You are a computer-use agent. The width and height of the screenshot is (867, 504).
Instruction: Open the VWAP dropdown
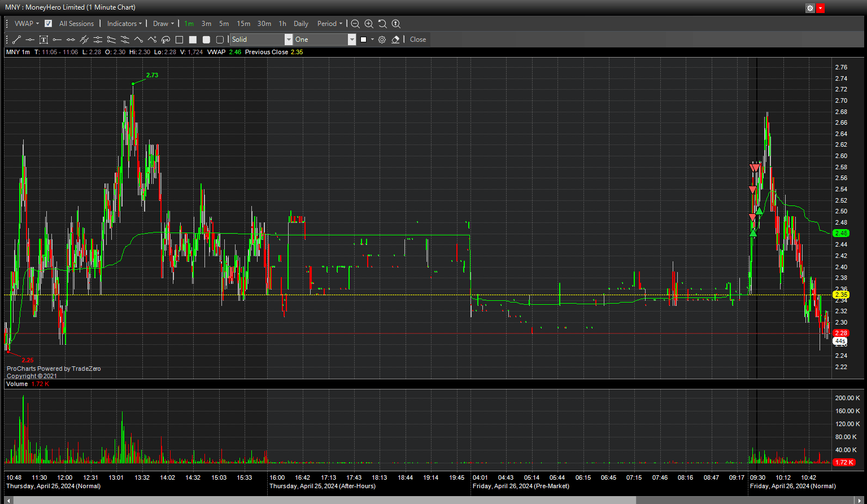[27, 24]
